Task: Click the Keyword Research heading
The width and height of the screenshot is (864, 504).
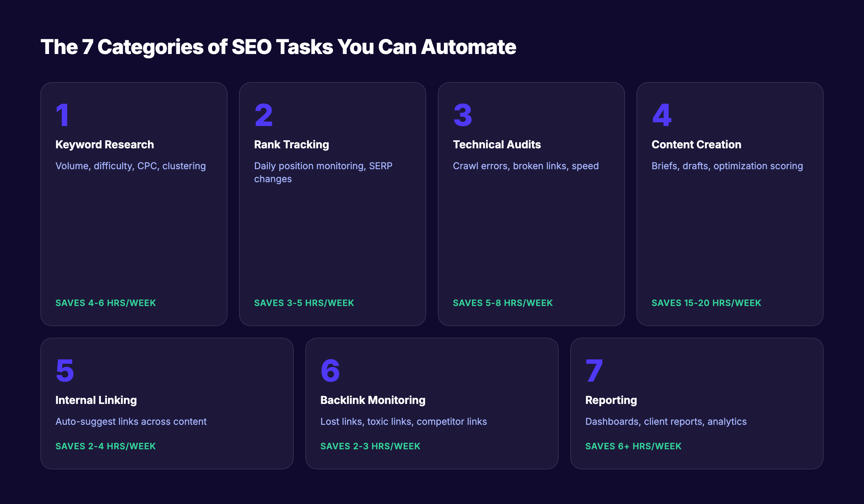Action: [x=104, y=144]
